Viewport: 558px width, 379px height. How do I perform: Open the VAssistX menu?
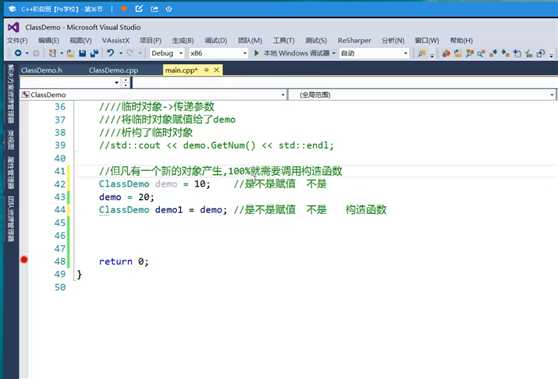(x=116, y=41)
